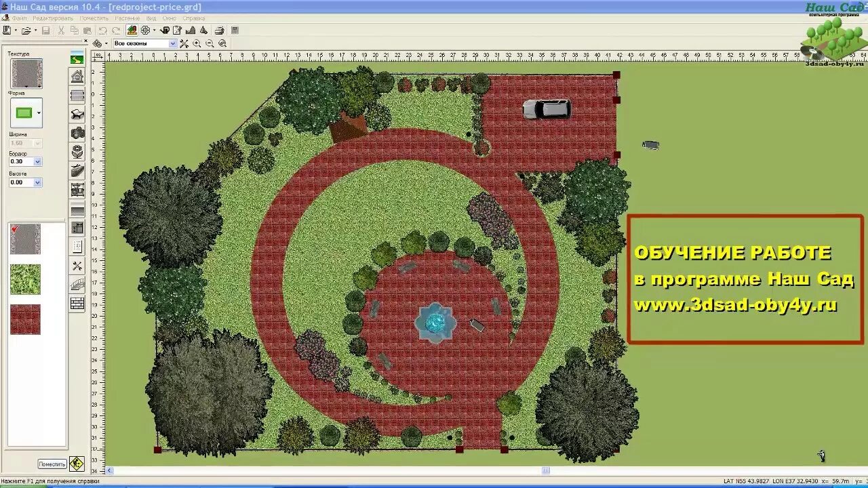The height and width of the screenshot is (488, 868).
Task: Click the watering can icon
Action: [165, 30]
